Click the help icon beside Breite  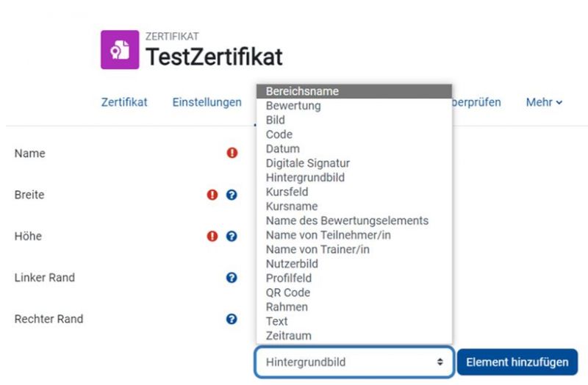pyautogui.click(x=232, y=195)
